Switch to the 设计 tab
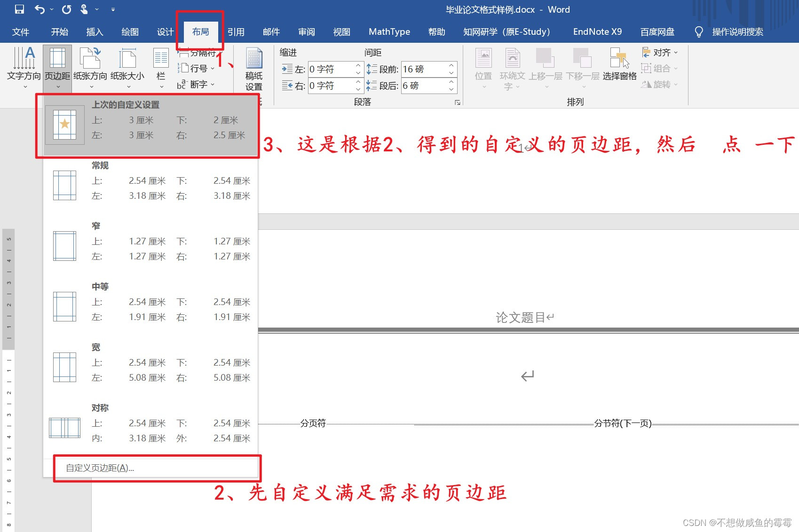 (x=165, y=32)
